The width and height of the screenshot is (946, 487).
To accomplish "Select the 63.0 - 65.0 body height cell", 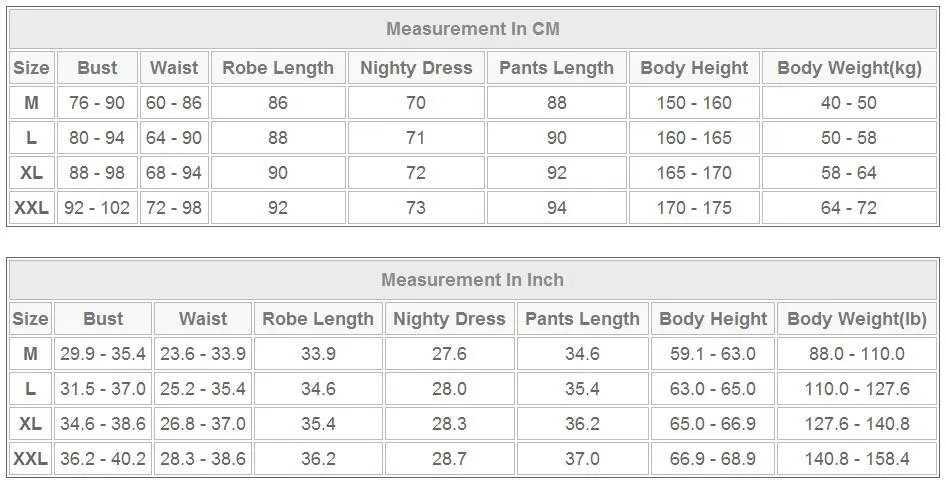I will click(x=713, y=389).
